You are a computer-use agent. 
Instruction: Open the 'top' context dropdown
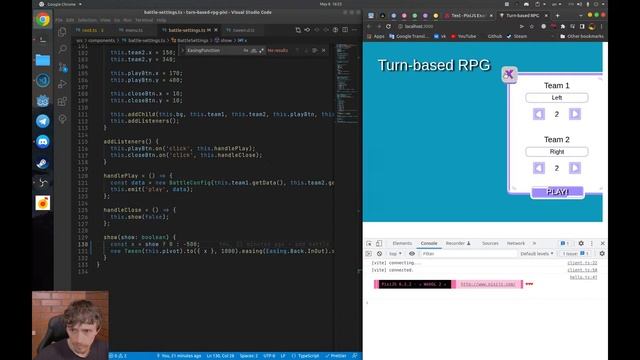[x=395, y=253]
